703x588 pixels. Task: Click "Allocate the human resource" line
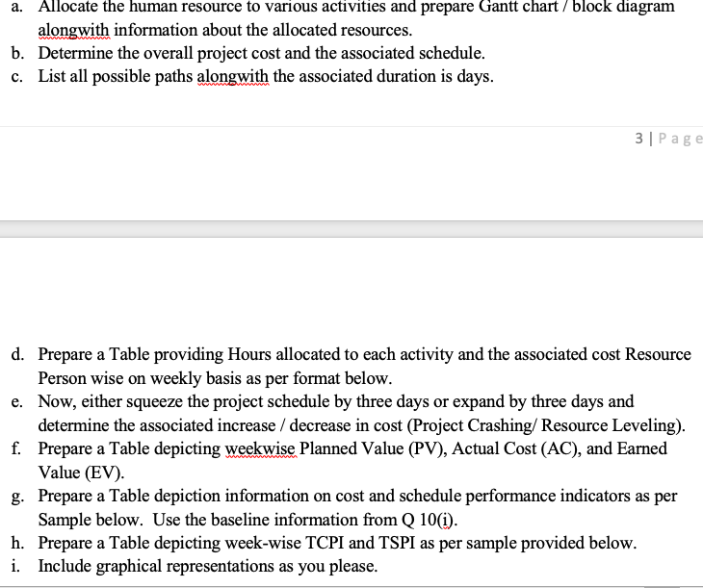pos(356,7)
